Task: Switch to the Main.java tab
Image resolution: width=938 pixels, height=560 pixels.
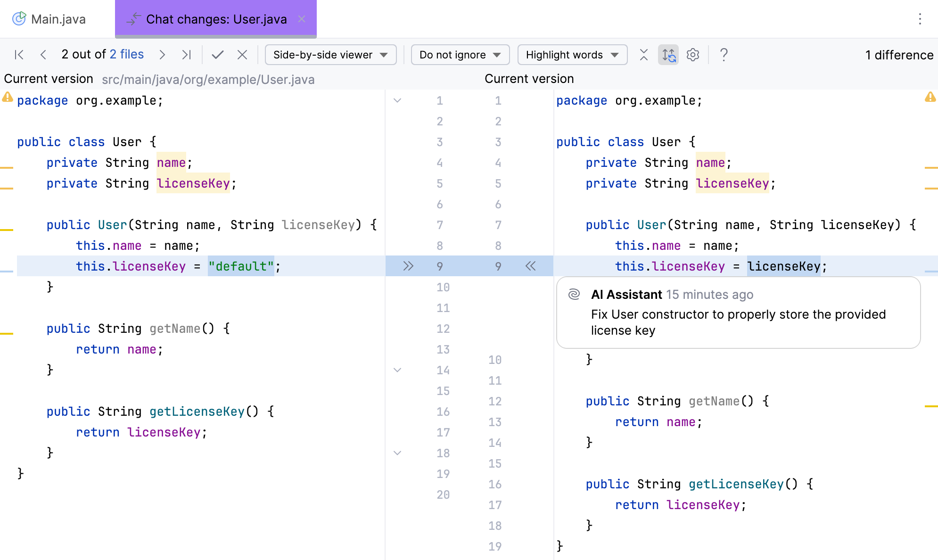Action: click(x=49, y=19)
